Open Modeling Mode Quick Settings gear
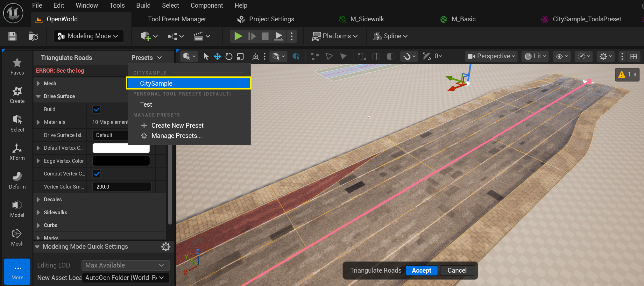 pyautogui.click(x=166, y=247)
